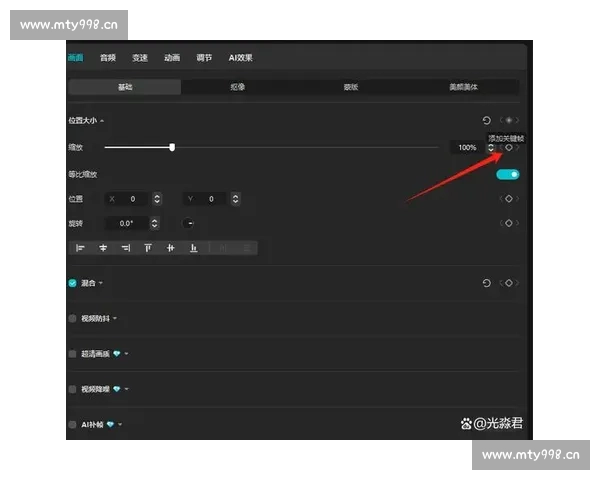
Task: Center horizontally icon in alignment bar
Action: 103,248
